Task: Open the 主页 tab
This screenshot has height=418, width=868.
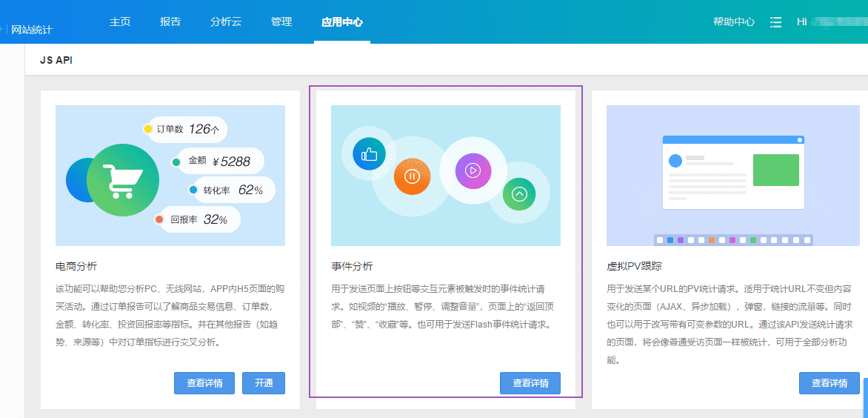Action: [120, 21]
